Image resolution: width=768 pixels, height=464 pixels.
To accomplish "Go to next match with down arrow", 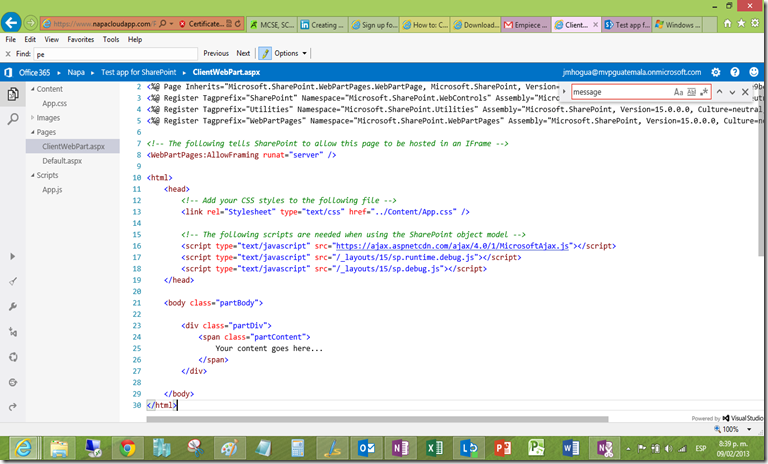I will pyautogui.click(x=732, y=92).
